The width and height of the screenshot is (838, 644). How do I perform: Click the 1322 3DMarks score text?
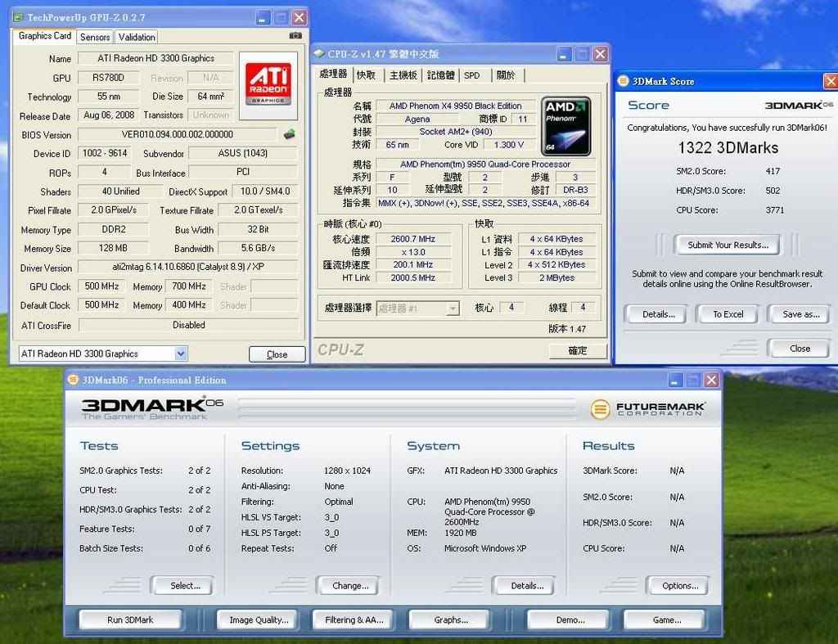(x=728, y=147)
